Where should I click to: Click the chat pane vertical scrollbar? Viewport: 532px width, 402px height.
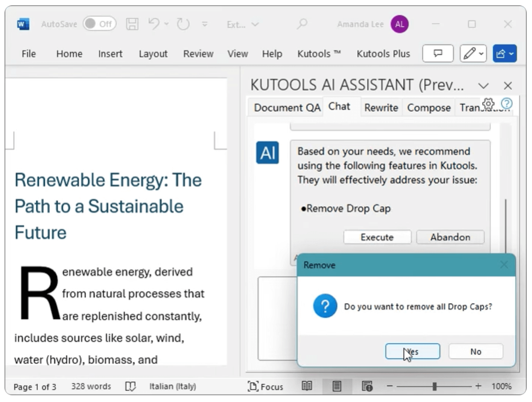pos(506,226)
